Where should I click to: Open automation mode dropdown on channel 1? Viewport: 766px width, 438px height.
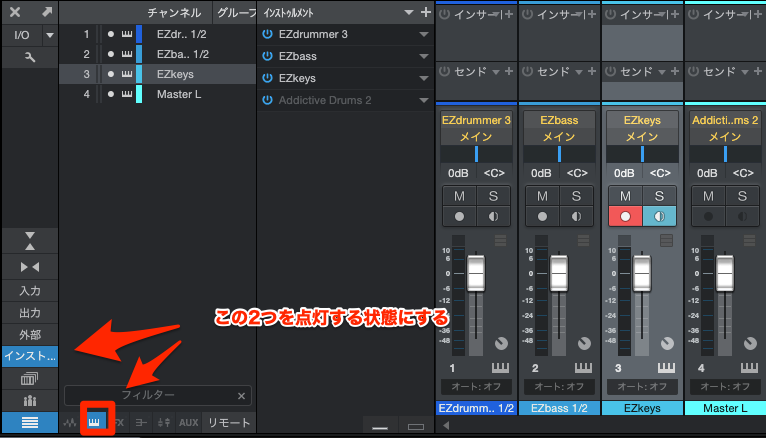(x=476, y=386)
